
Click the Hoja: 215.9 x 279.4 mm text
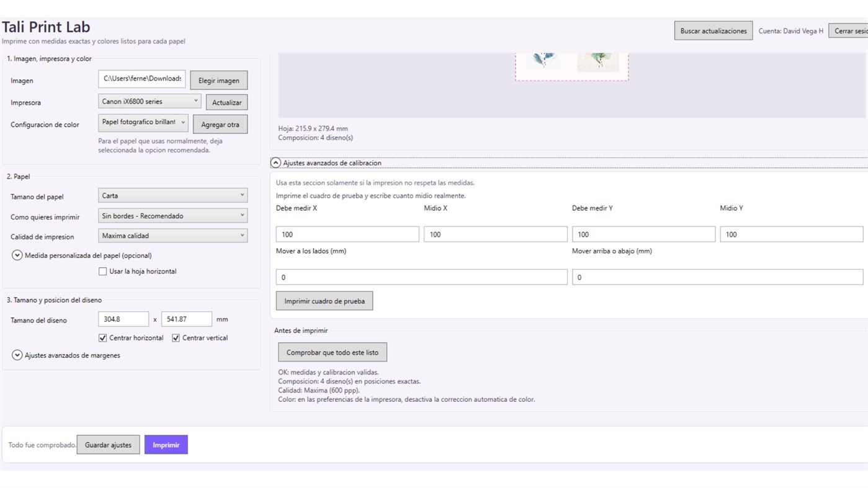pyautogui.click(x=313, y=129)
